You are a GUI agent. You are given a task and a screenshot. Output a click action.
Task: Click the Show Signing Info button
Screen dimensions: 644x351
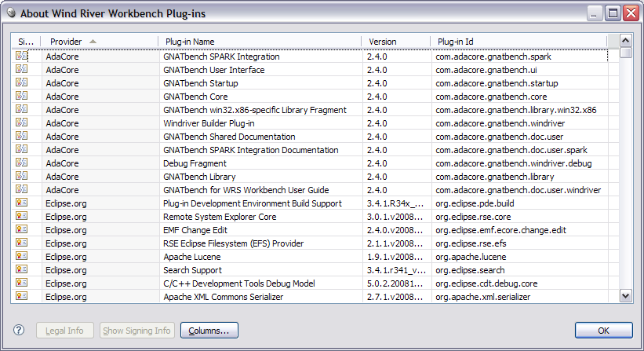[x=137, y=331]
